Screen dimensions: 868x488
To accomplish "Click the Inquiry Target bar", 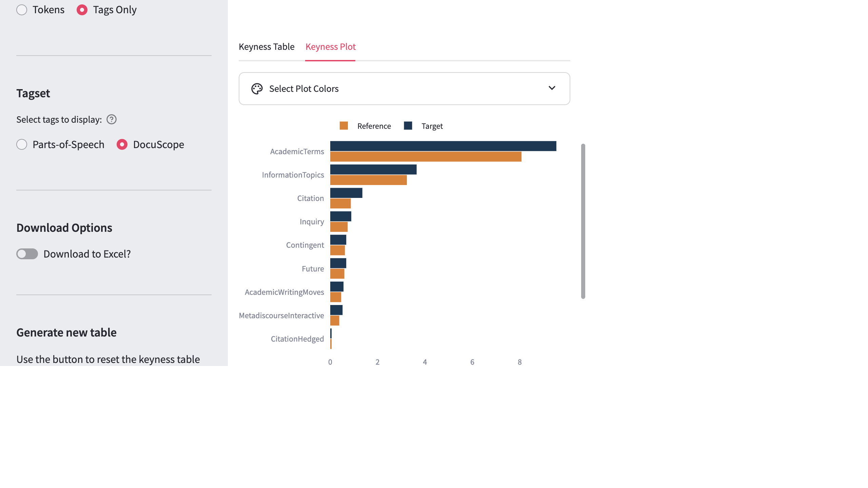I will 341,216.
